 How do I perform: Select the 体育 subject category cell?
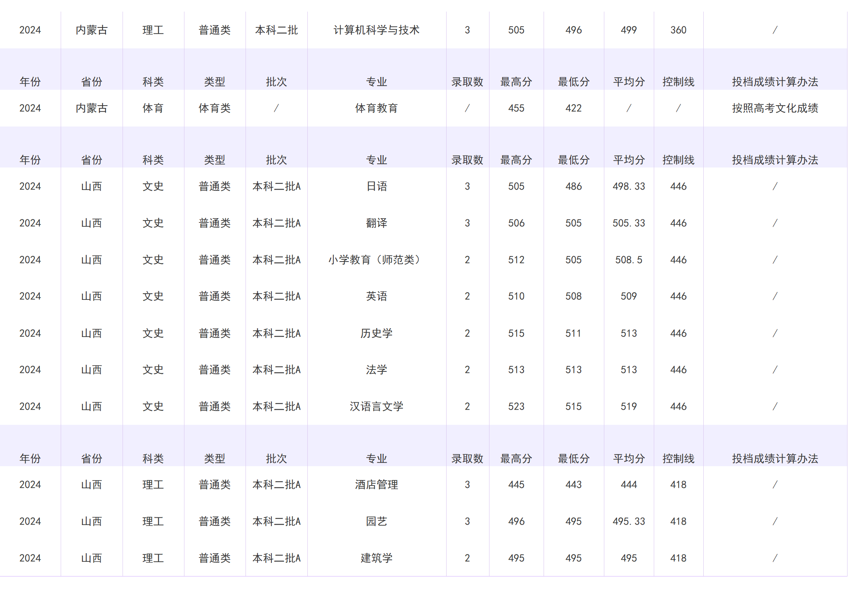coord(153,108)
